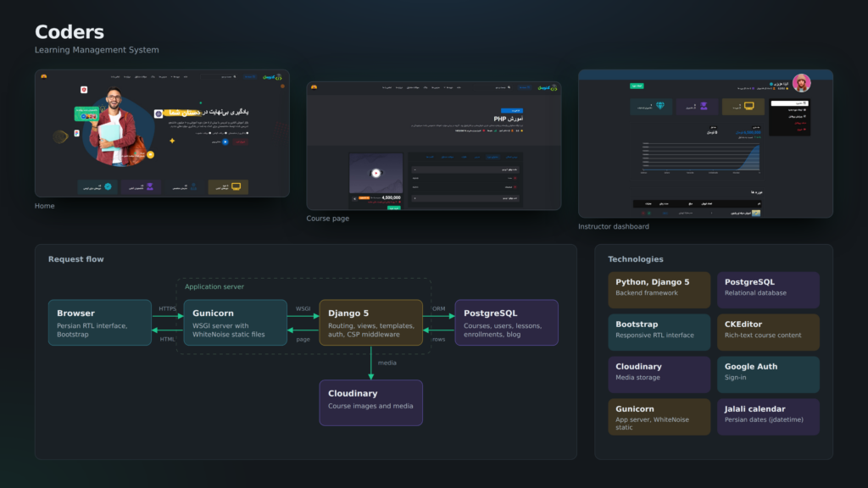868x488 pixels.
Task: Click the teal diamond icon in Instructor dashboard
Action: pyautogui.click(x=659, y=106)
